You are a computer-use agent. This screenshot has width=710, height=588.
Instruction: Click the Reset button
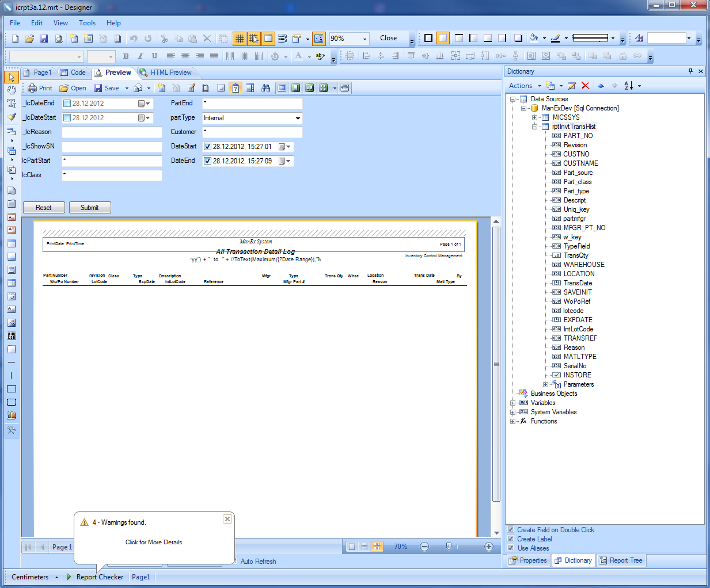[44, 208]
